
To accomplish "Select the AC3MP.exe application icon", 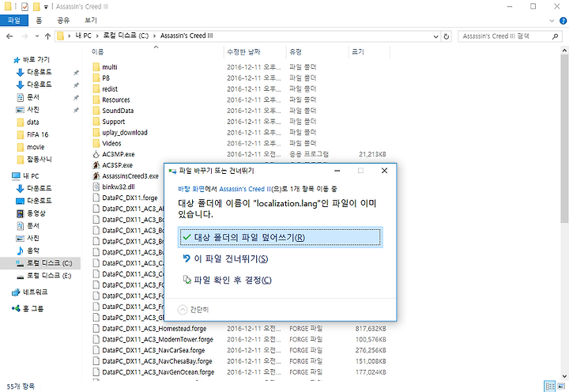I will 96,154.
